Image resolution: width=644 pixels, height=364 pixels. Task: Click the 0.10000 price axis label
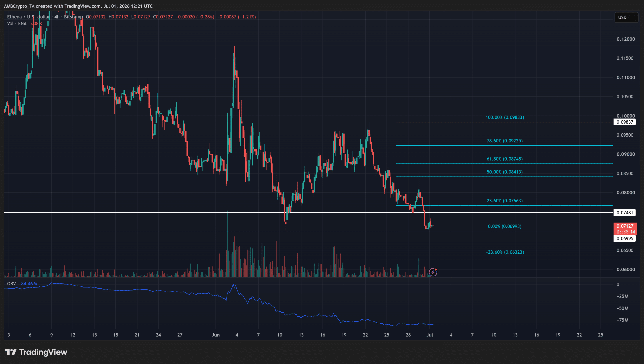626,116
